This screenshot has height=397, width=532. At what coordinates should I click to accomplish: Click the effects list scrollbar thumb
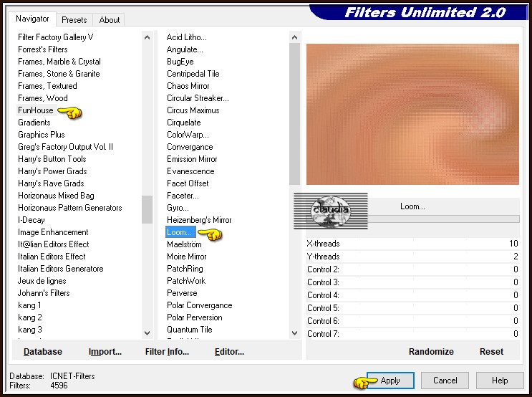click(x=294, y=114)
